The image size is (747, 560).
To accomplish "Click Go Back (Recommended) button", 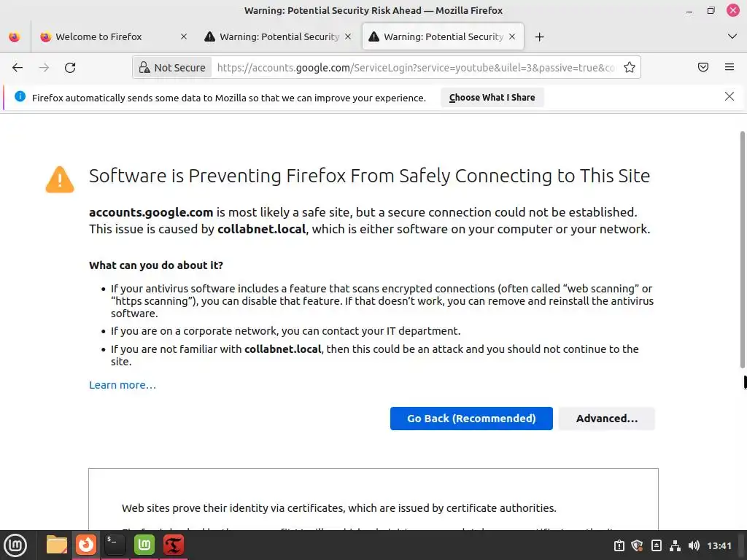I will pyautogui.click(x=471, y=419).
